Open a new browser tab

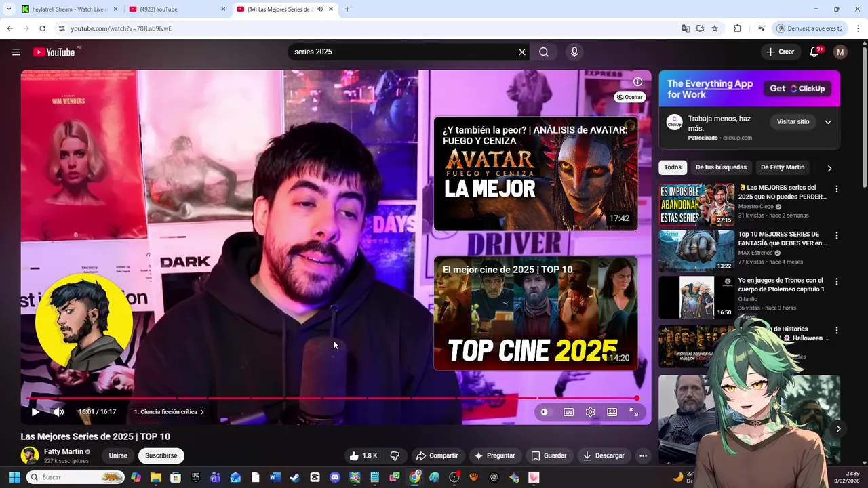(347, 9)
